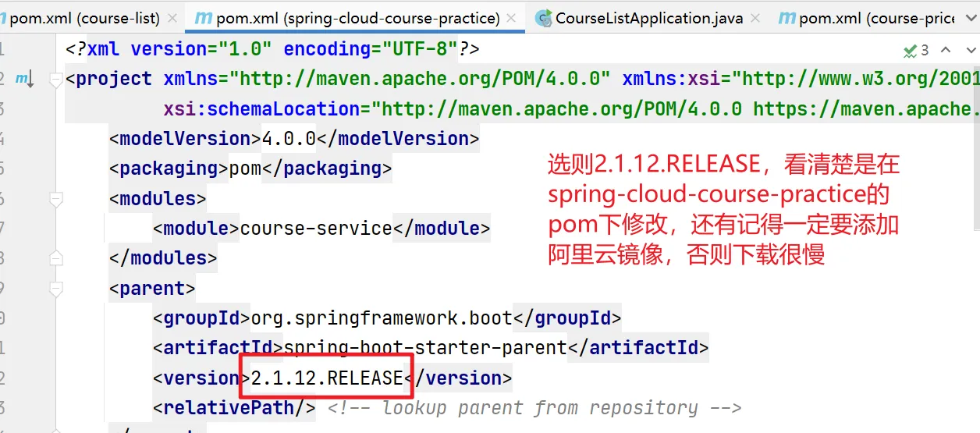Image resolution: width=980 pixels, height=433 pixels.
Task: Click the editor vertical scrollbar thumb
Action: point(976,147)
